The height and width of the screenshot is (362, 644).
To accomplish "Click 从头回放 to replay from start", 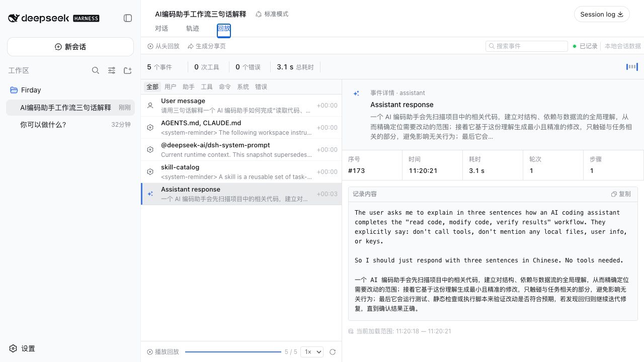I will 164,46.
